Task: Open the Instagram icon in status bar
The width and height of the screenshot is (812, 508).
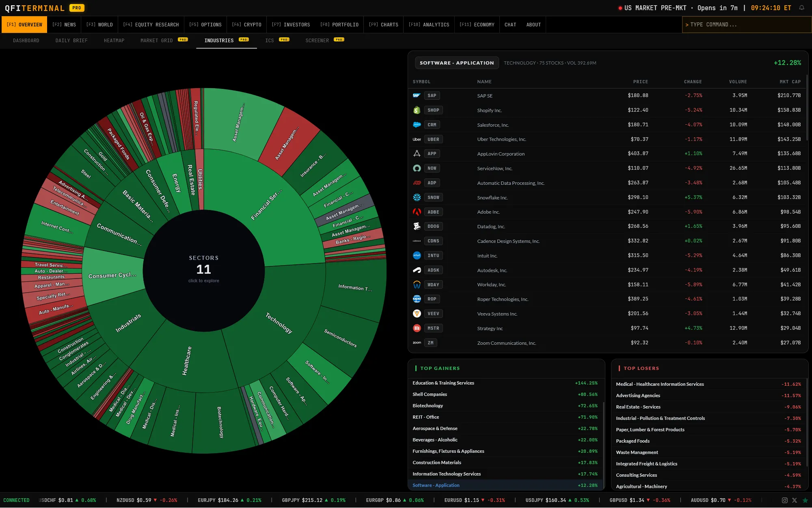Action: [x=784, y=500]
